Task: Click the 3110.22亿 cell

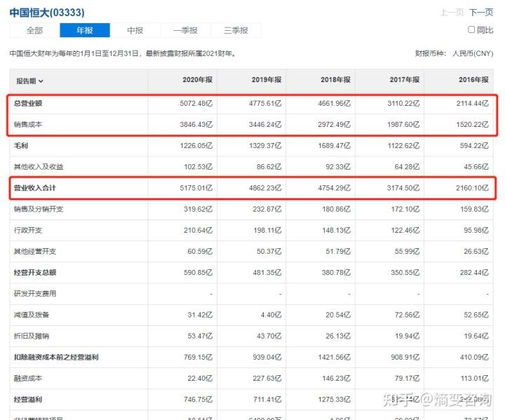Action: pos(403,103)
